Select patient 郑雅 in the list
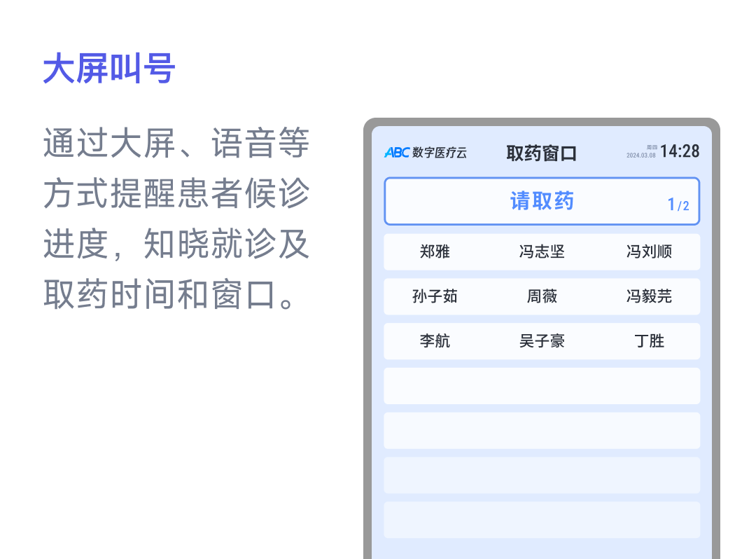 click(434, 252)
